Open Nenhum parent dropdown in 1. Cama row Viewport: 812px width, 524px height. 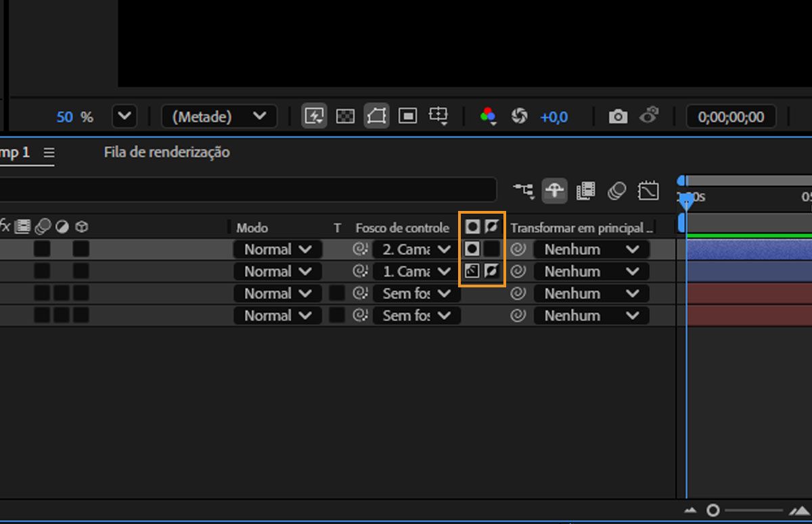591,271
